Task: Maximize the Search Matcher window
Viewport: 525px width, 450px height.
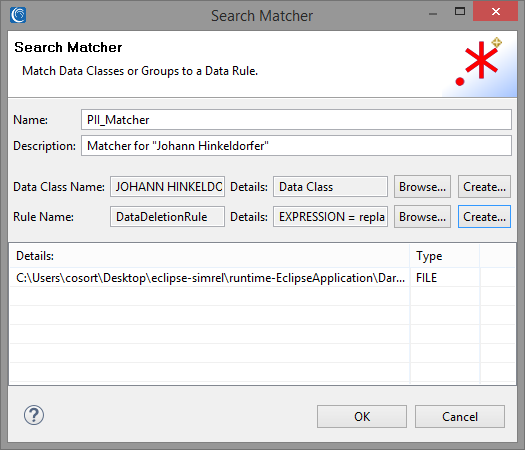Action: (x=460, y=12)
